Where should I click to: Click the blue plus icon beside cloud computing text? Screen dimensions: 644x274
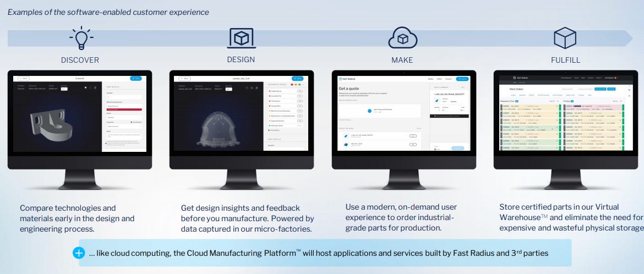pos(79,253)
